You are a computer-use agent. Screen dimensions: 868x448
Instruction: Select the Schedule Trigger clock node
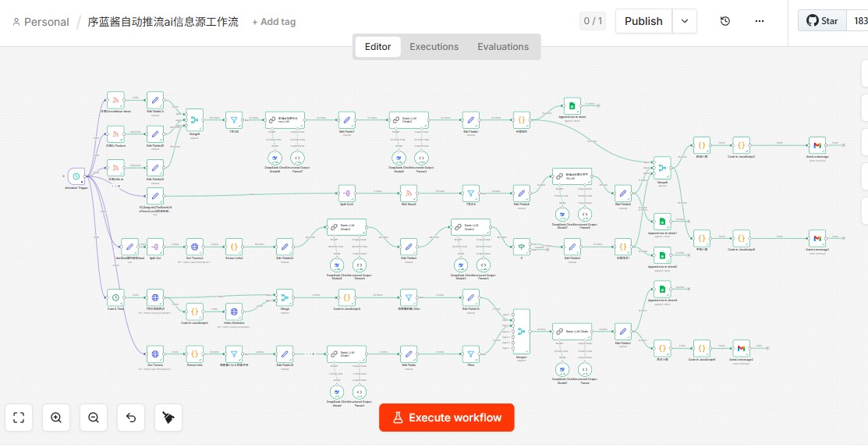76,176
